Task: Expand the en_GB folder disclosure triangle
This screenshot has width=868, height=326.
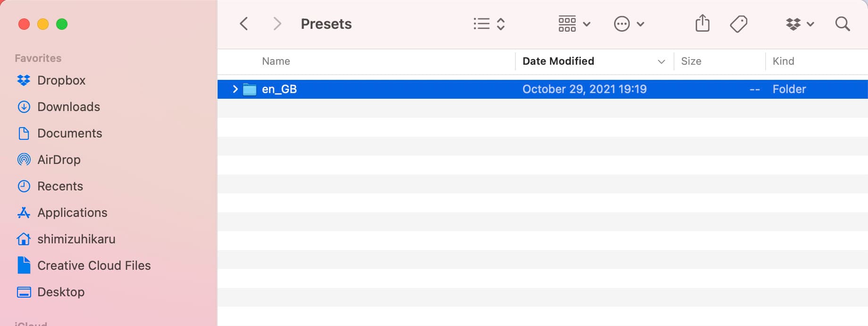Action: click(235, 89)
